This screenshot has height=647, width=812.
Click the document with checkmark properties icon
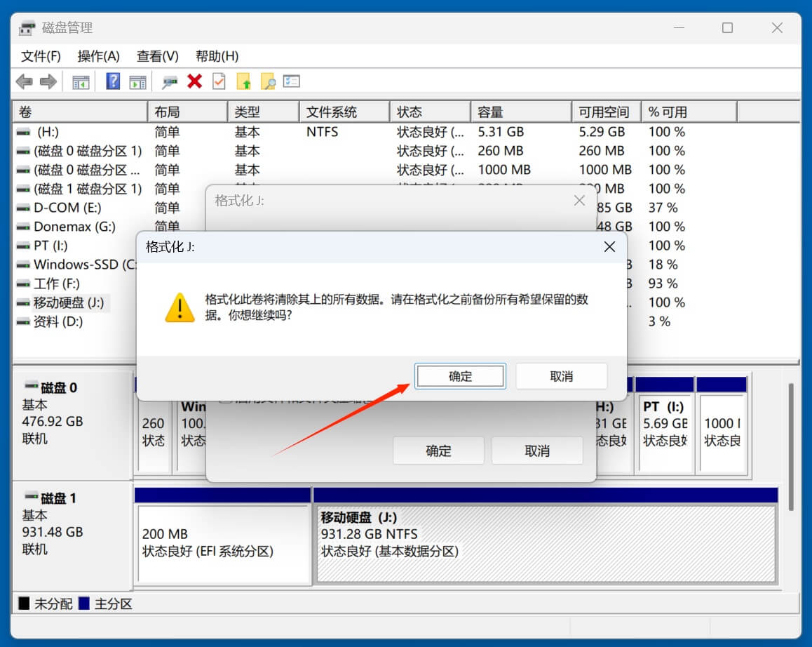(219, 81)
